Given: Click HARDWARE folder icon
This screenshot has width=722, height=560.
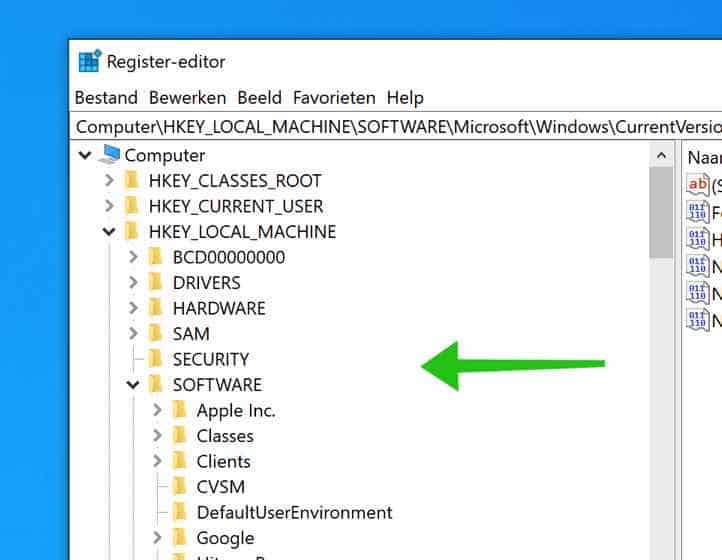Looking at the screenshot, I should coord(156,308).
